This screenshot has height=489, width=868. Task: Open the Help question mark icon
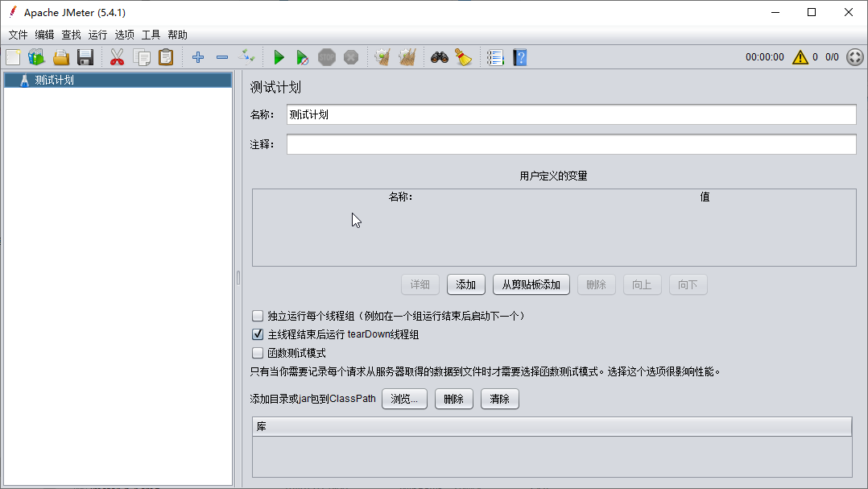pyautogui.click(x=520, y=57)
